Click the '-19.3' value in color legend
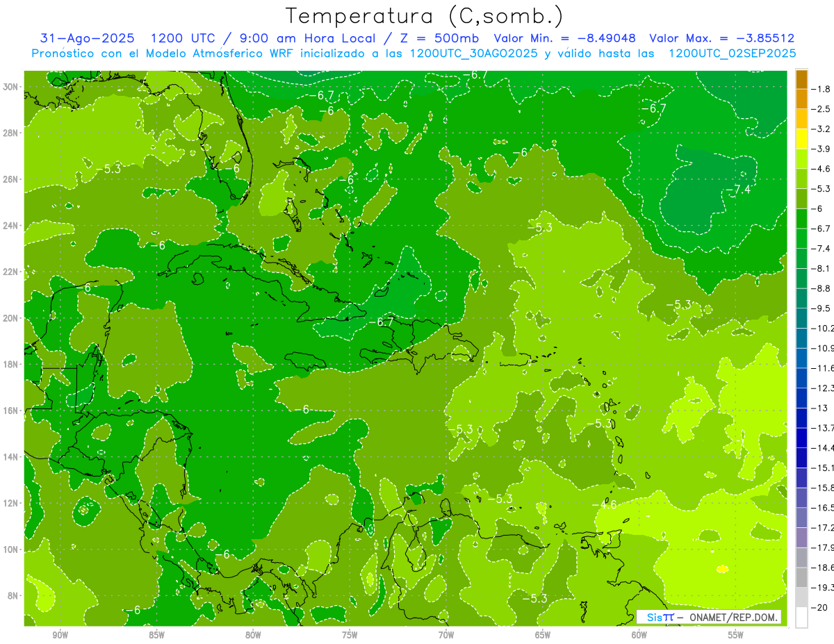834x644 pixels. tap(823, 588)
